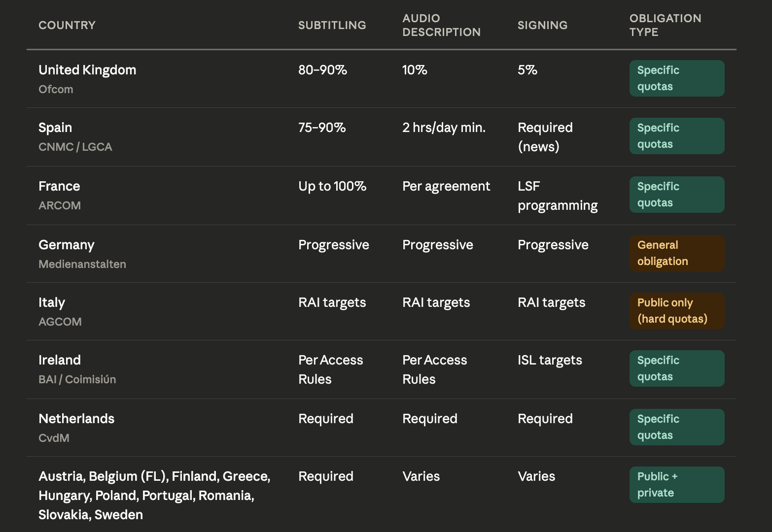Click the Subtitling column header
The image size is (772, 532).
coord(332,25)
